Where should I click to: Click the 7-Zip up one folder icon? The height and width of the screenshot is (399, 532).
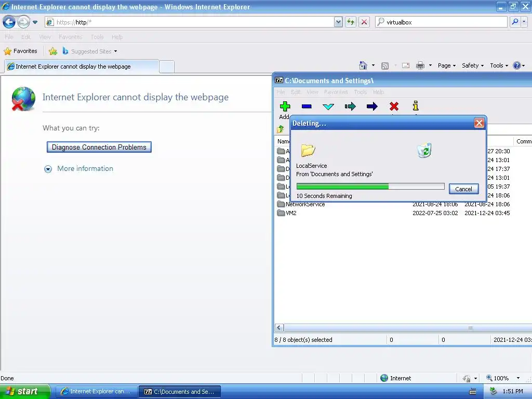(281, 129)
